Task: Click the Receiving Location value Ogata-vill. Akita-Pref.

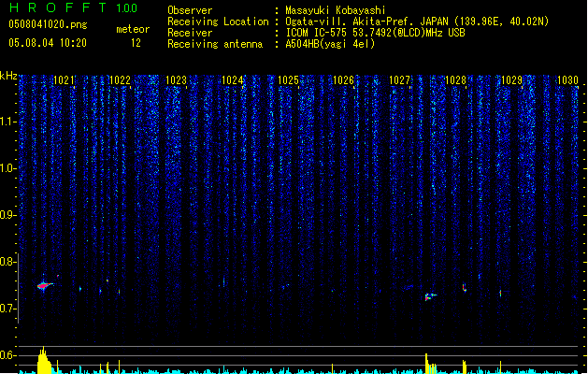Action: (350, 22)
